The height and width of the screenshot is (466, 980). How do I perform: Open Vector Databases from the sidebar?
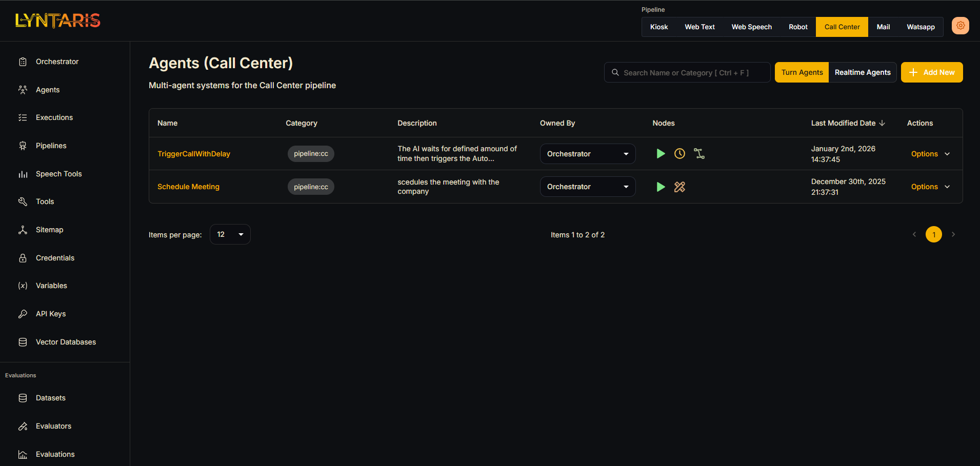click(66, 342)
